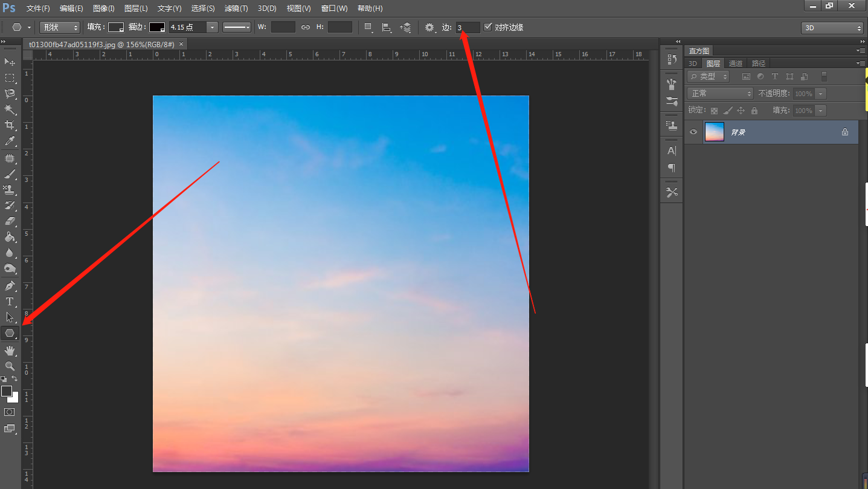Expand the stroke width 4.15 点 dropdown
This screenshot has height=489, width=868.
(x=212, y=27)
